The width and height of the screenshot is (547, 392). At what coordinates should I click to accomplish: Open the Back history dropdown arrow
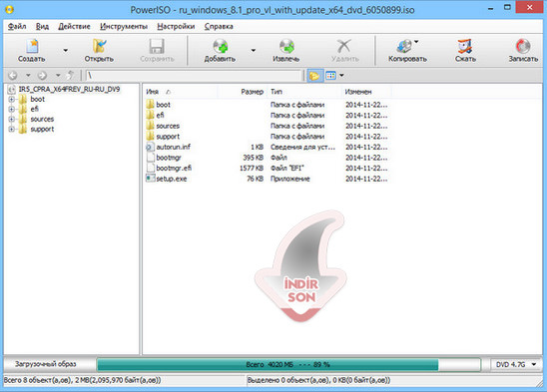(28, 76)
